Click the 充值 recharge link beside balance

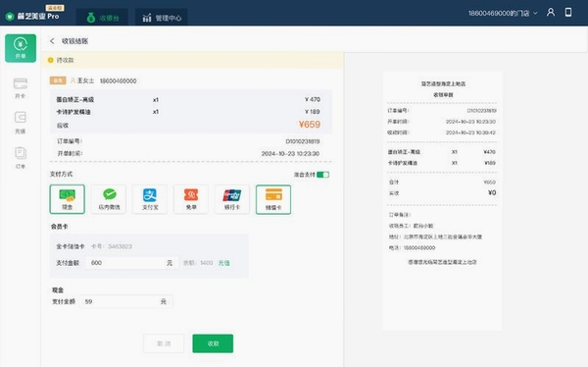click(x=223, y=263)
